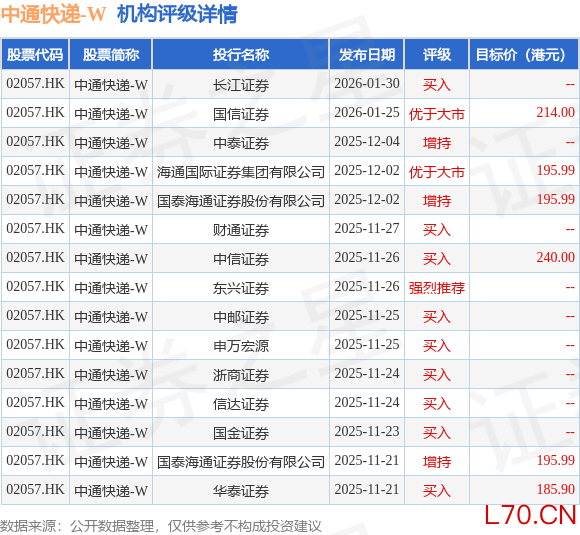
Task: Click 增持 rating in 中泰证券 row
Action: [x=437, y=143]
